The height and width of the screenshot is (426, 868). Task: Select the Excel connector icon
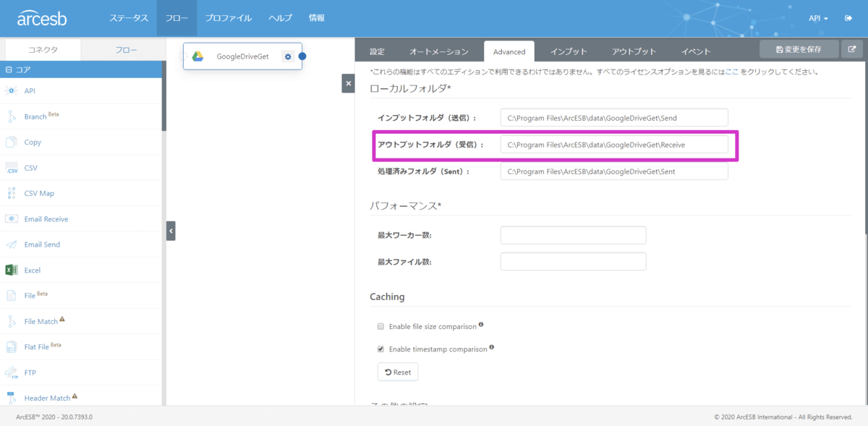(11, 270)
